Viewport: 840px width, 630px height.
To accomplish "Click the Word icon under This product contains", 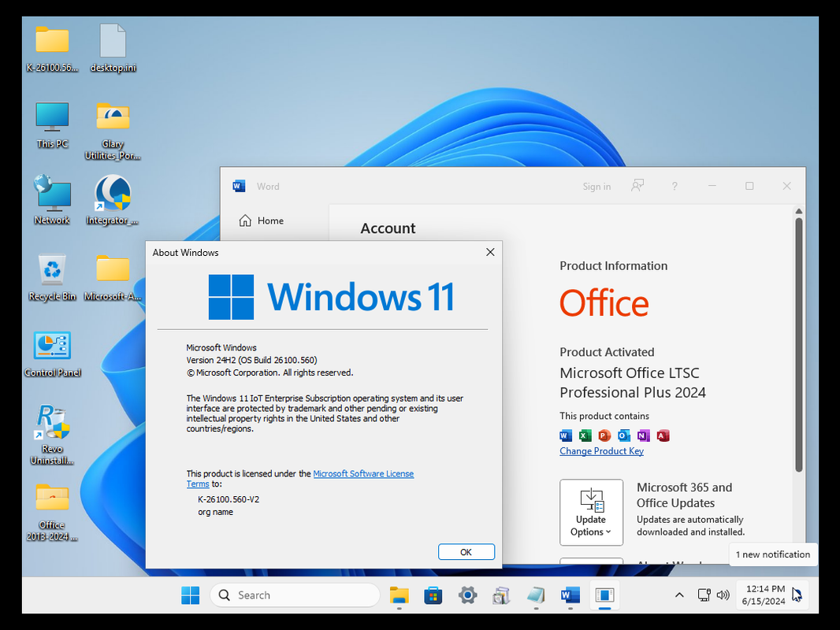I will coord(566,435).
